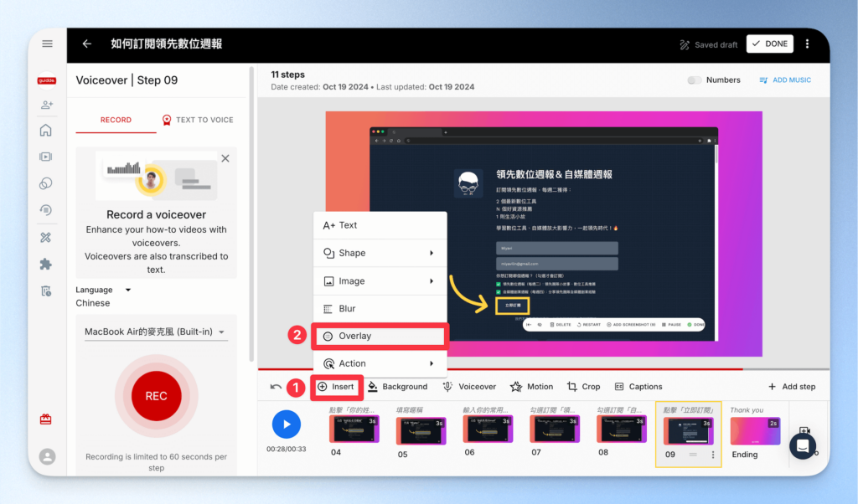The image size is (858, 504).
Task: Open the red gift icon
Action: 46,419
